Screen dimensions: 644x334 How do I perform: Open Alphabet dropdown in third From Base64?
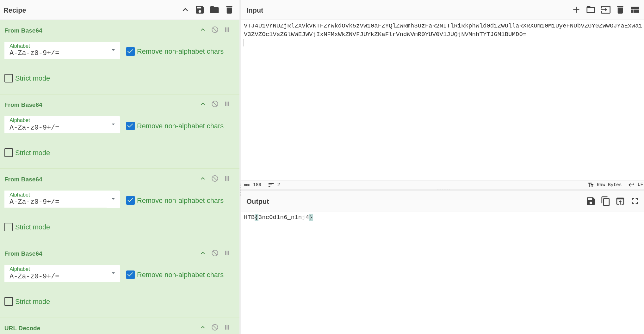62,199
